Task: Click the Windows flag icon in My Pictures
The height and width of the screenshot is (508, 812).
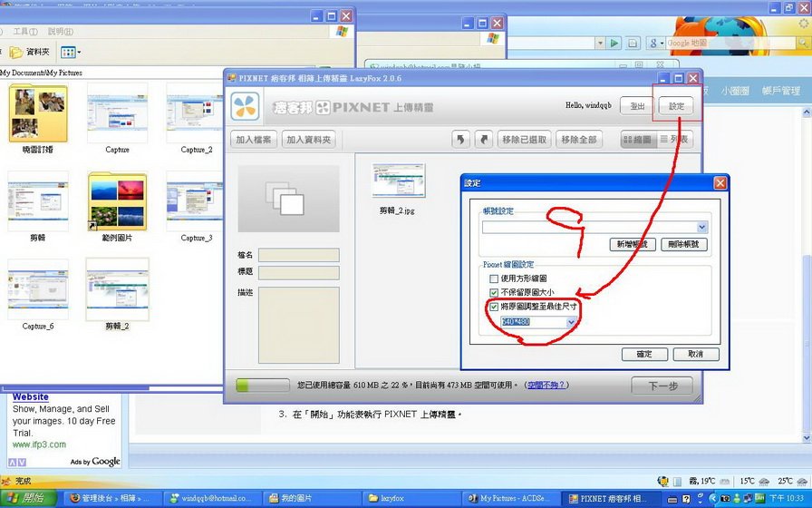Action: [342, 32]
